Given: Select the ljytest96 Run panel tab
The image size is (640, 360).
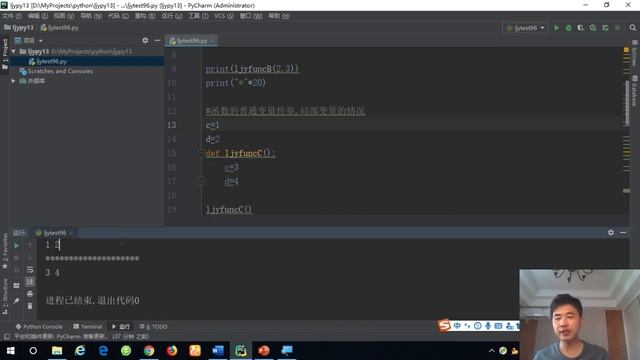Looking at the screenshot, I should (x=54, y=233).
